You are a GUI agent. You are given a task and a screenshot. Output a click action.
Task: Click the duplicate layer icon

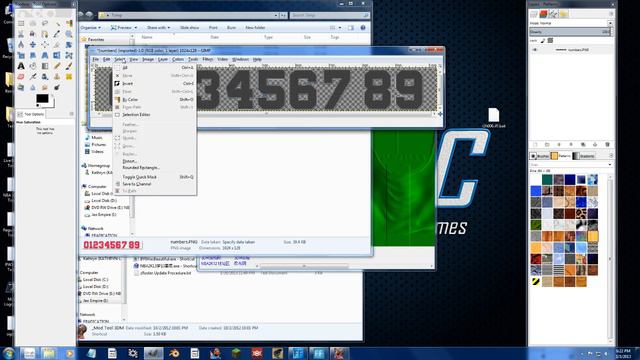583,144
